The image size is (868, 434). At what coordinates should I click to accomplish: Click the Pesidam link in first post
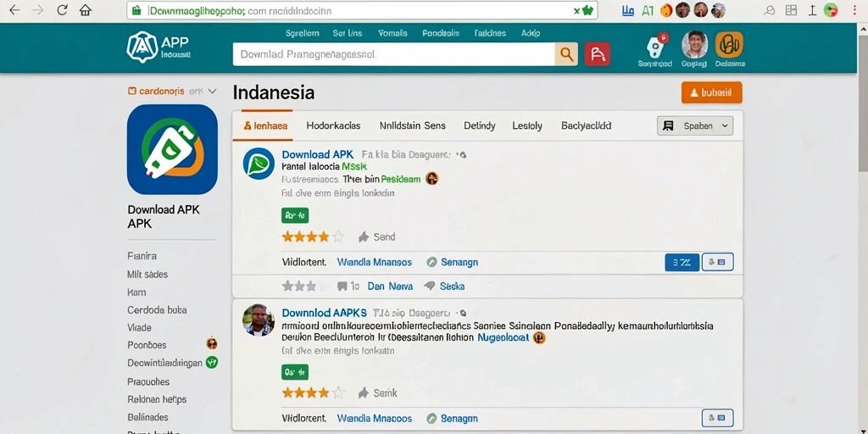(401, 179)
